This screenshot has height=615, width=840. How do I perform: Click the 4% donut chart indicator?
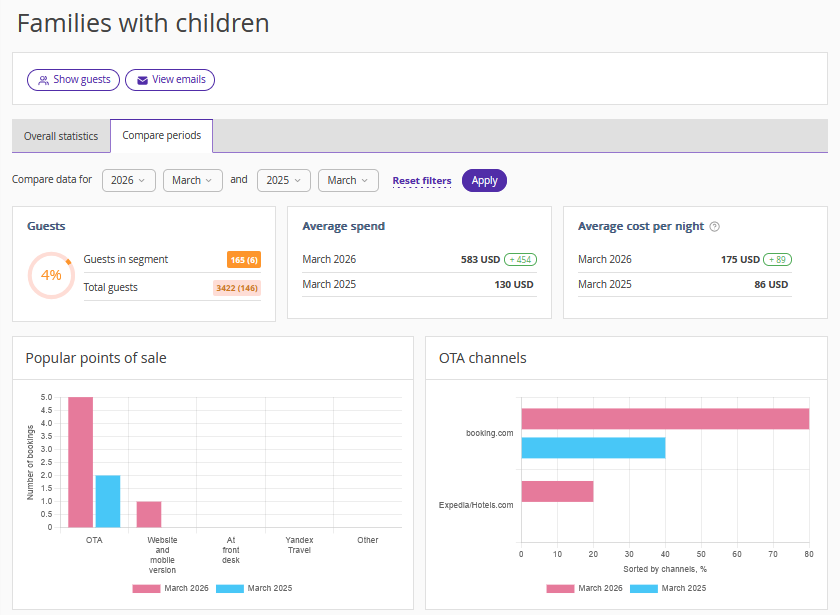point(51,275)
